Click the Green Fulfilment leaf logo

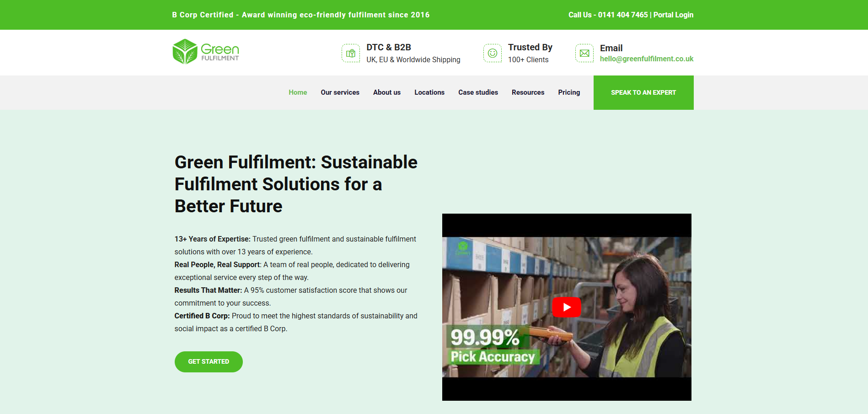185,52
